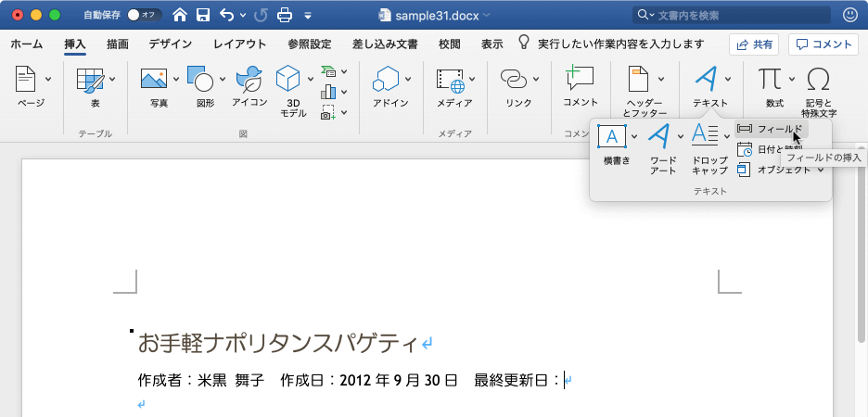Screen dimensions: 868x417
Task: Add a ドロップキャップ drop cap
Action: [x=706, y=135]
